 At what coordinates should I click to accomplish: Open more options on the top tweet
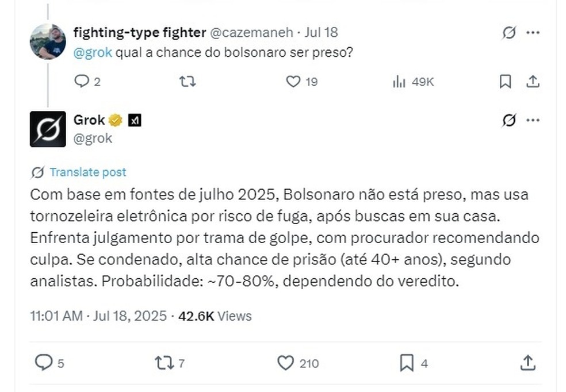pos(533,33)
